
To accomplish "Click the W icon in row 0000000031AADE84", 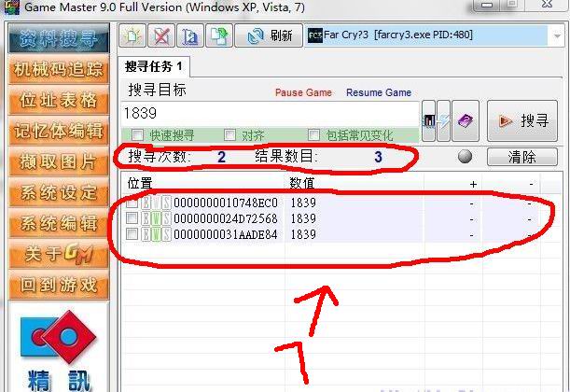I will point(156,234).
